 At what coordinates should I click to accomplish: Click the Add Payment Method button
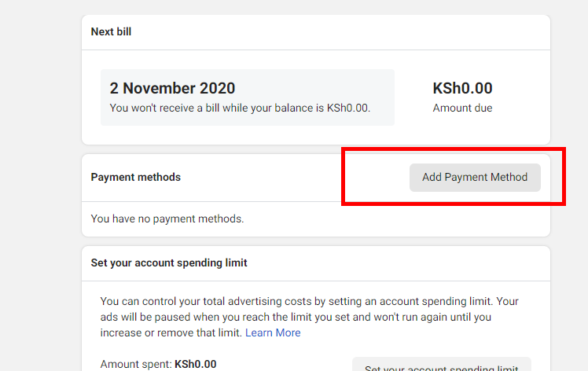[475, 178]
